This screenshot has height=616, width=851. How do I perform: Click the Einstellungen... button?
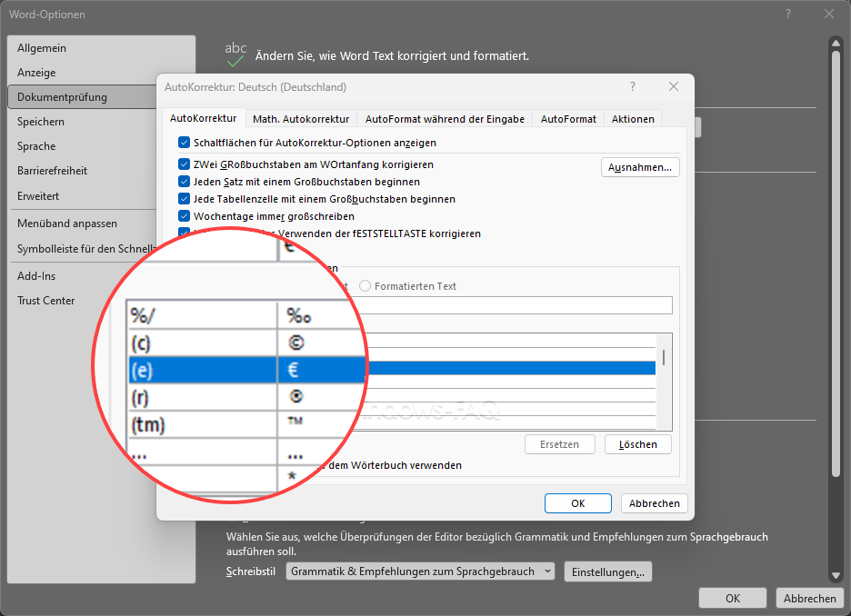608,571
